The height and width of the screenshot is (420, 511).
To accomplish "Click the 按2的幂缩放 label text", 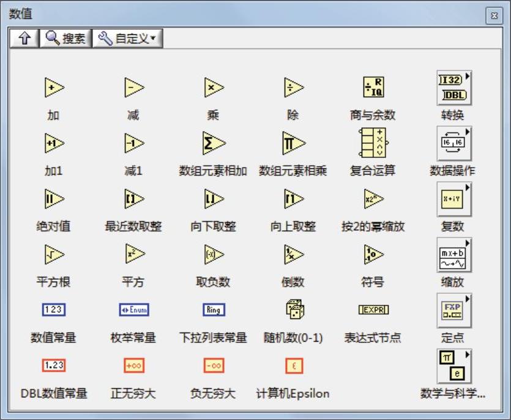I will pyautogui.click(x=373, y=227).
